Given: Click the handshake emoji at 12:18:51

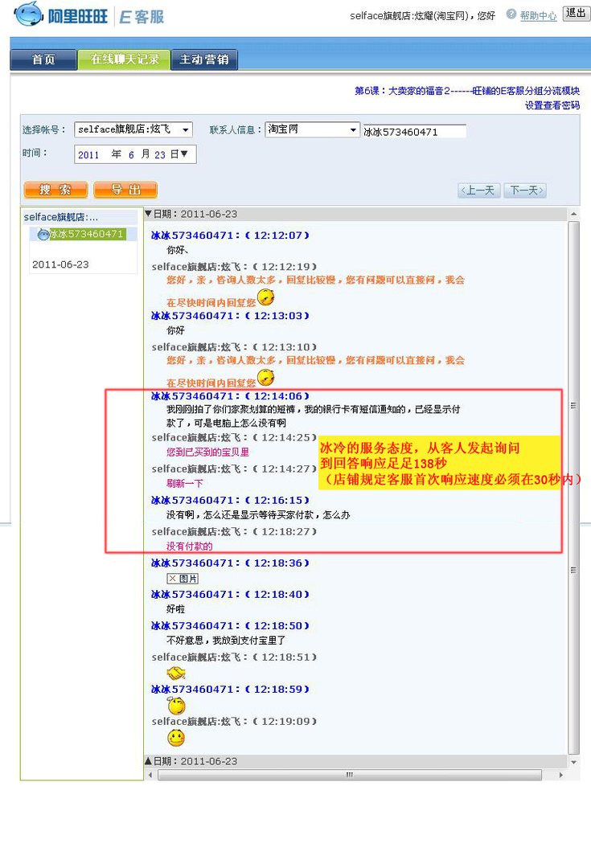Looking at the screenshot, I should point(176,674).
